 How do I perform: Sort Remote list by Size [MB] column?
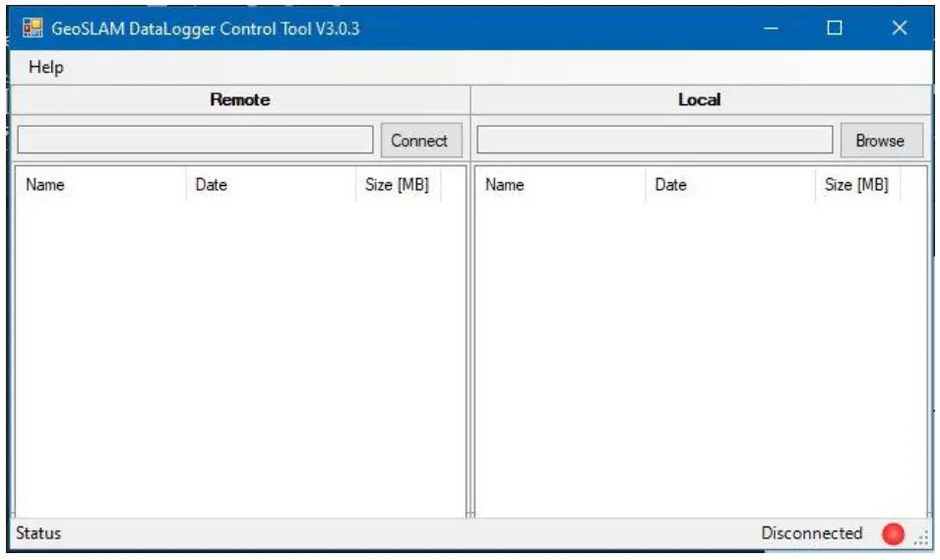(x=398, y=185)
